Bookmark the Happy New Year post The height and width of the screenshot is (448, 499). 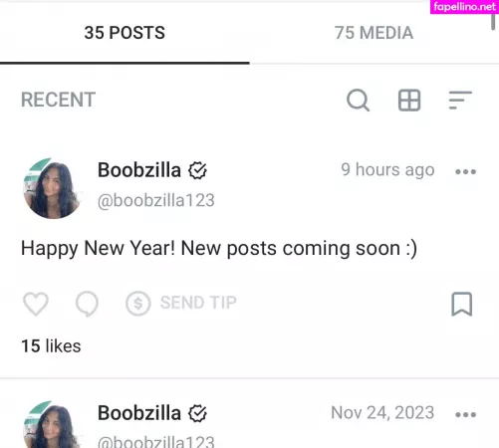point(461,304)
